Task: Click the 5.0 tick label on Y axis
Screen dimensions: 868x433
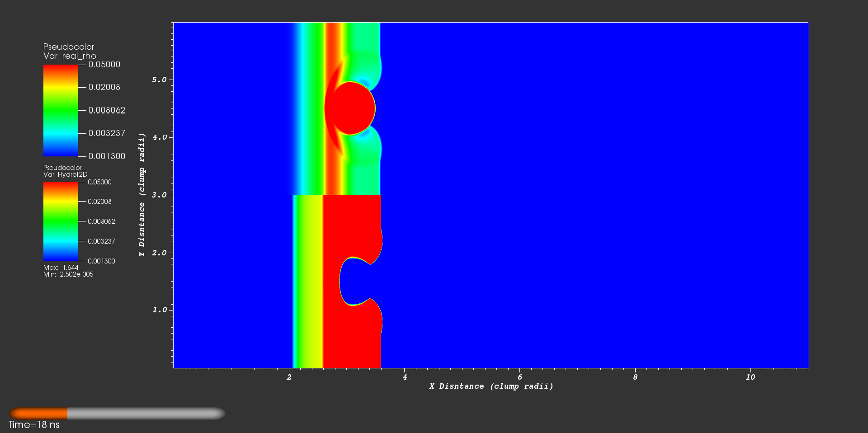Action: click(160, 80)
